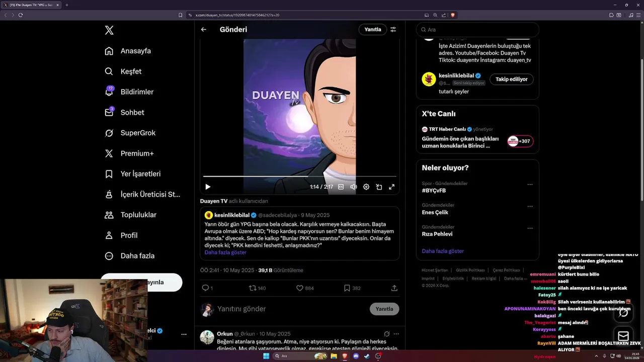Open browser hamburger menu
The width and height of the screenshot is (644, 362).
pos(638,15)
